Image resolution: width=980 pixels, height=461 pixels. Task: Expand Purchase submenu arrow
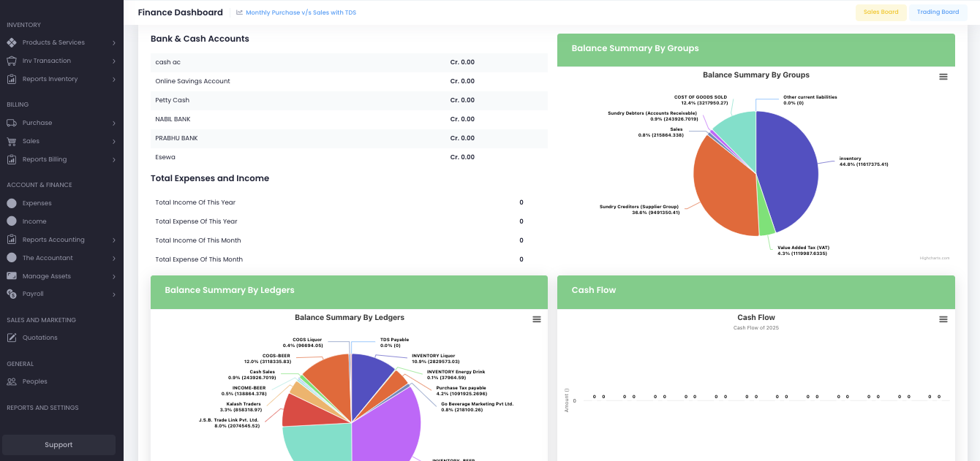114,123
